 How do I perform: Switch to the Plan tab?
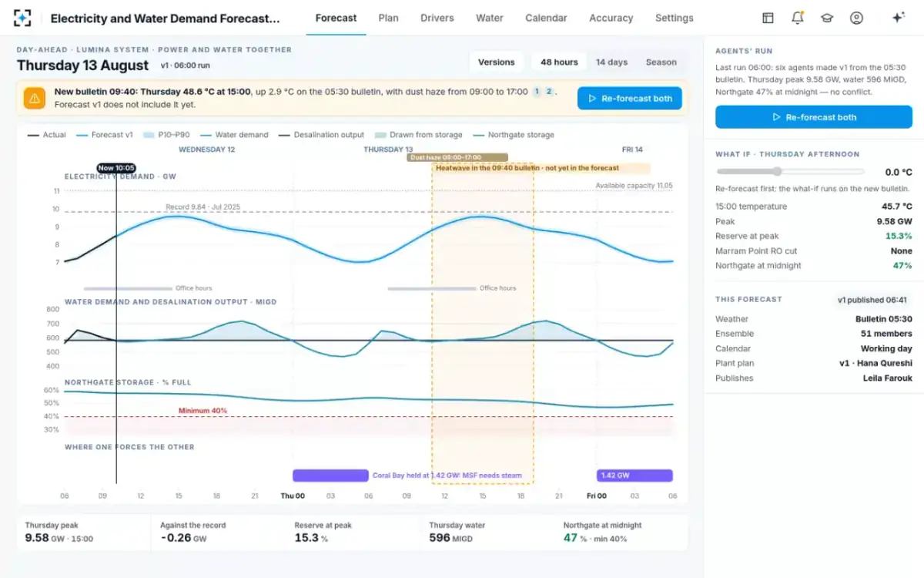tap(389, 18)
